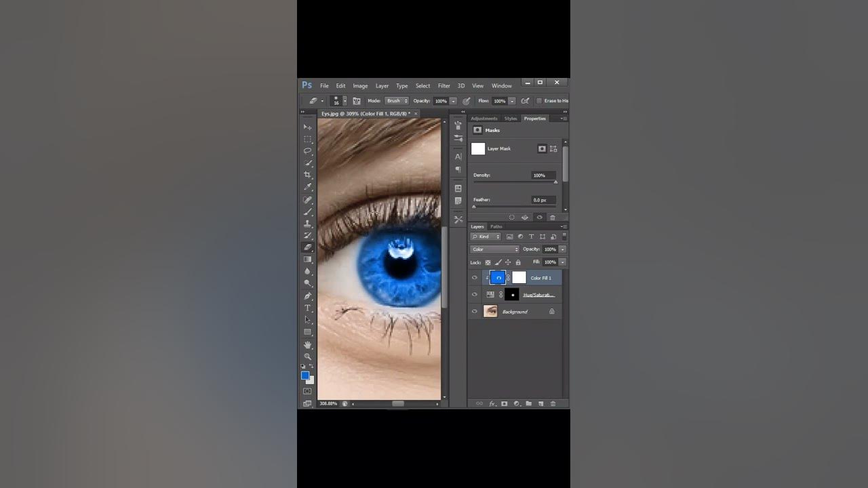Select the Path Selection tool

pos(307,320)
